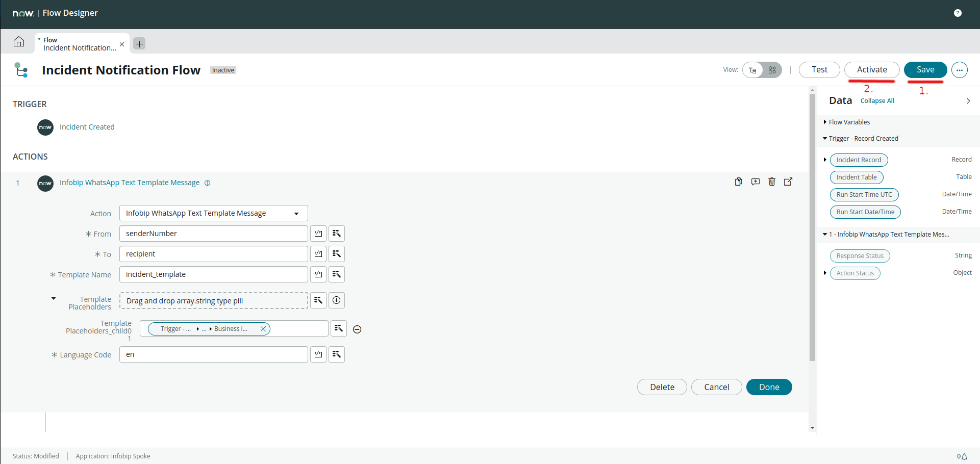Viewport: 980px width, 464px height.
Task: Collapse Trigger - Record Created section
Action: (x=825, y=138)
